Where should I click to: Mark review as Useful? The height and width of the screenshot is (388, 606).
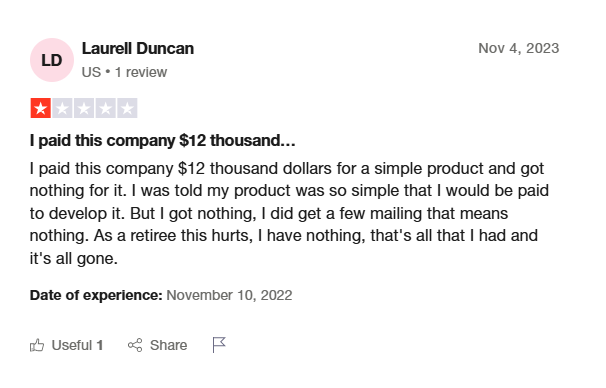[66, 345]
